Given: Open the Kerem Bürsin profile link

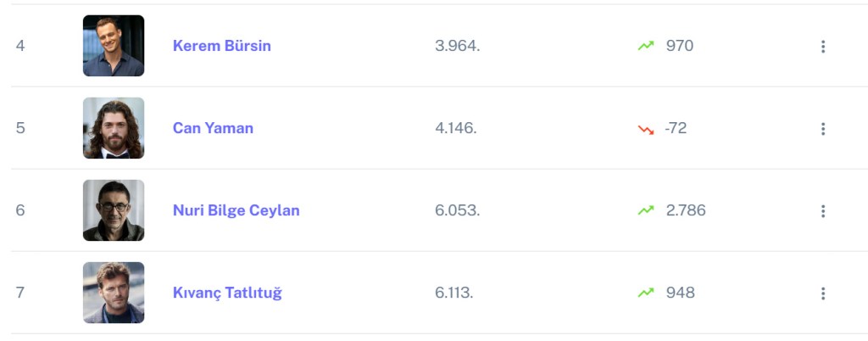Looking at the screenshot, I should pos(221,46).
